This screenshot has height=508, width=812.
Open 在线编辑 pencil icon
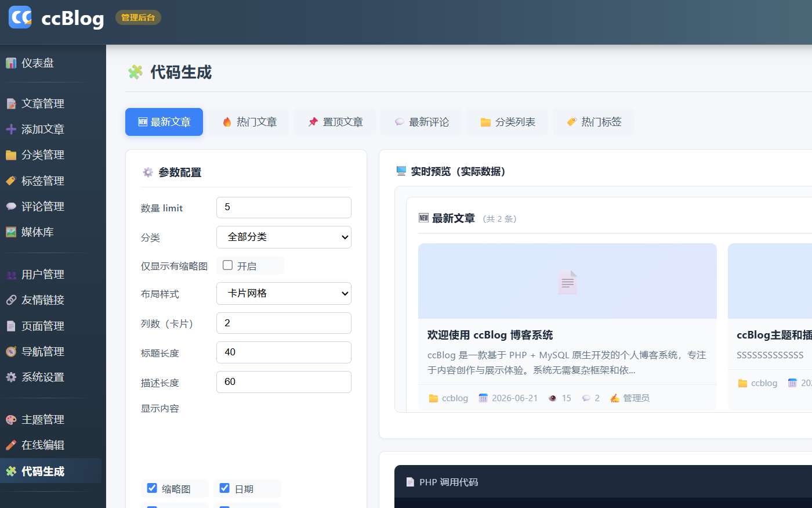pyautogui.click(x=11, y=445)
